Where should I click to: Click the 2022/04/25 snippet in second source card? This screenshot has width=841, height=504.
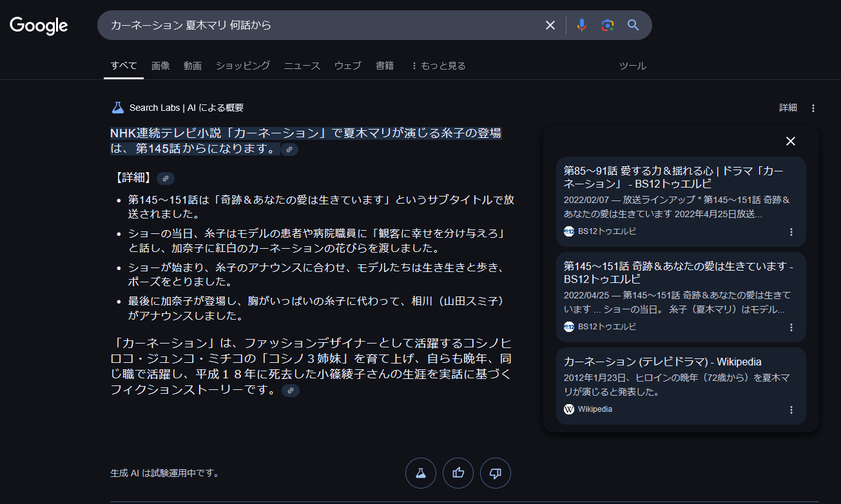click(677, 302)
